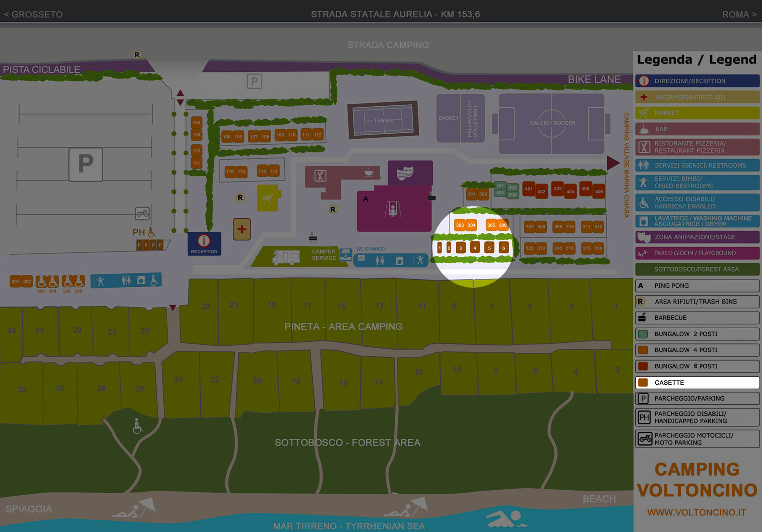The image size is (762, 532).
Task: Choose the Market legend entry
Action: click(x=697, y=113)
